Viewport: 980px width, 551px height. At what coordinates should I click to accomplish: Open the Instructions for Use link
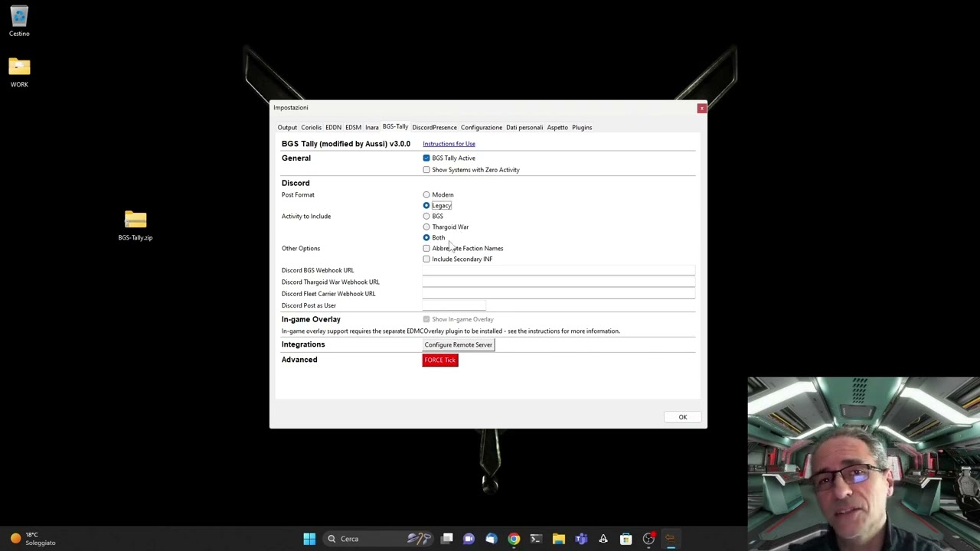tap(449, 144)
